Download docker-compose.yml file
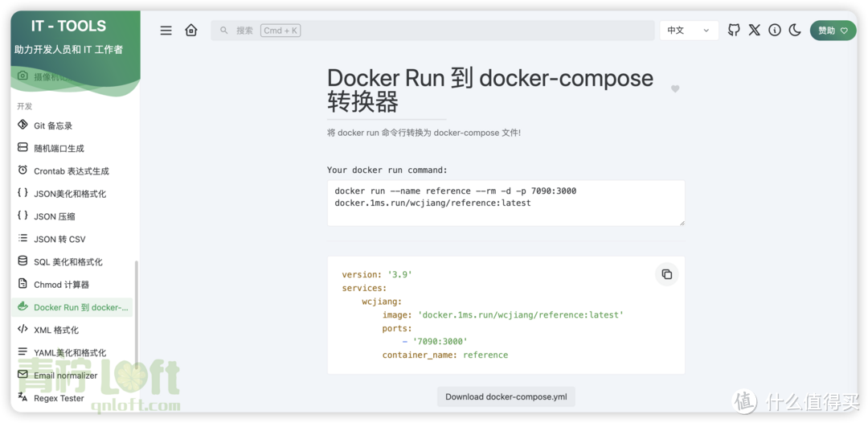 [506, 396]
